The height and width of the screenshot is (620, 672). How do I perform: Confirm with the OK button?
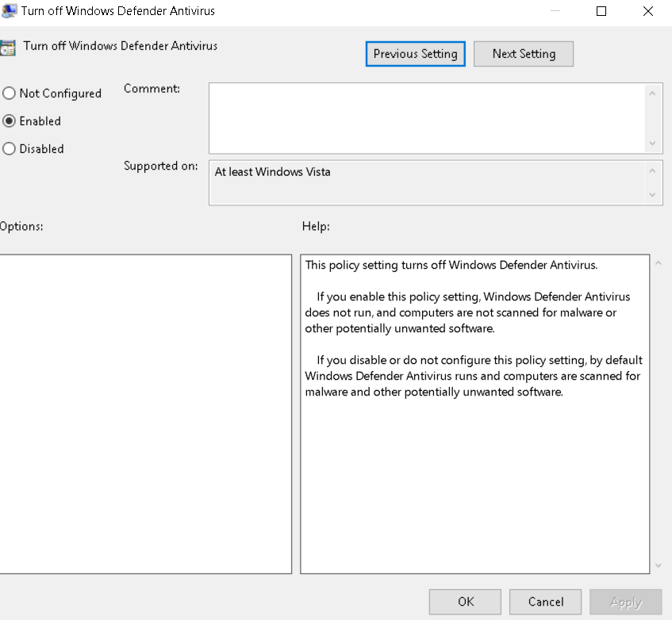pyautogui.click(x=465, y=602)
